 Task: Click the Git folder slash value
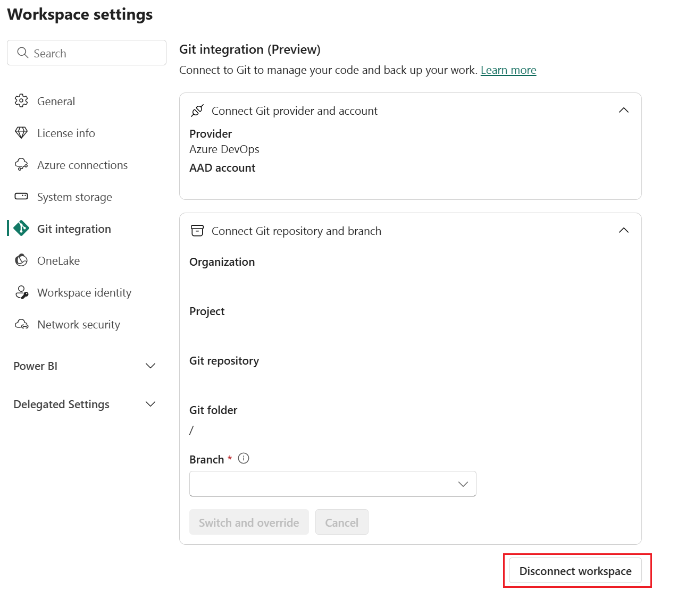click(191, 429)
